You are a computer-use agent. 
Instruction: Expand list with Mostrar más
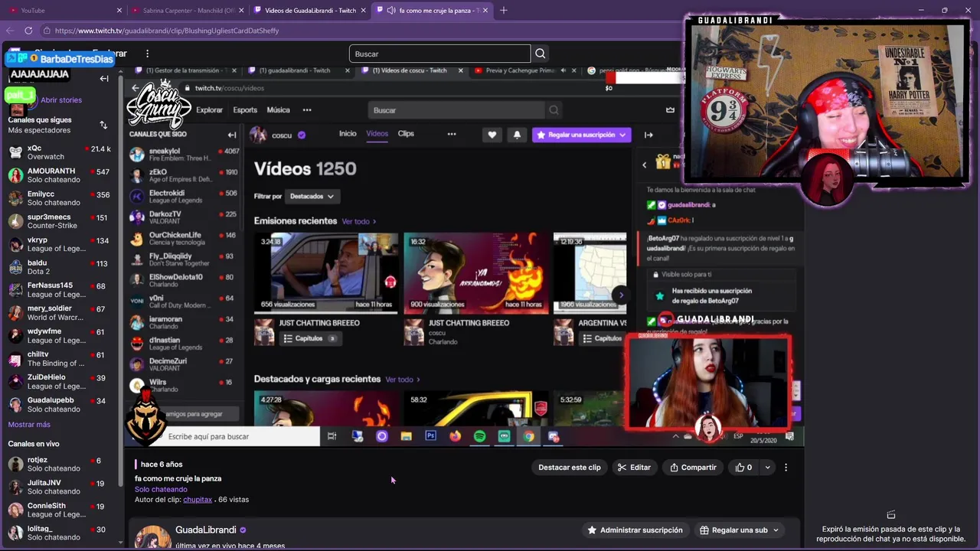pyautogui.click(x=29, y=425)
